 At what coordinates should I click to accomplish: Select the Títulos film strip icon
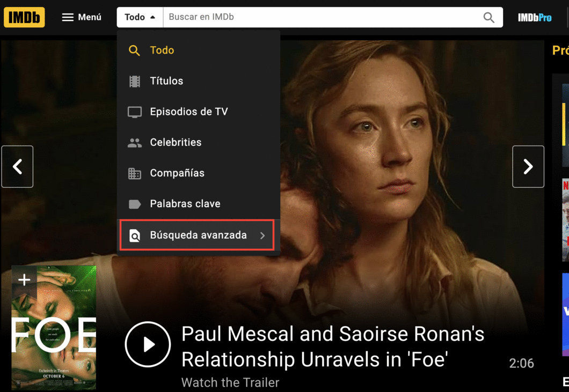(135, 81)
